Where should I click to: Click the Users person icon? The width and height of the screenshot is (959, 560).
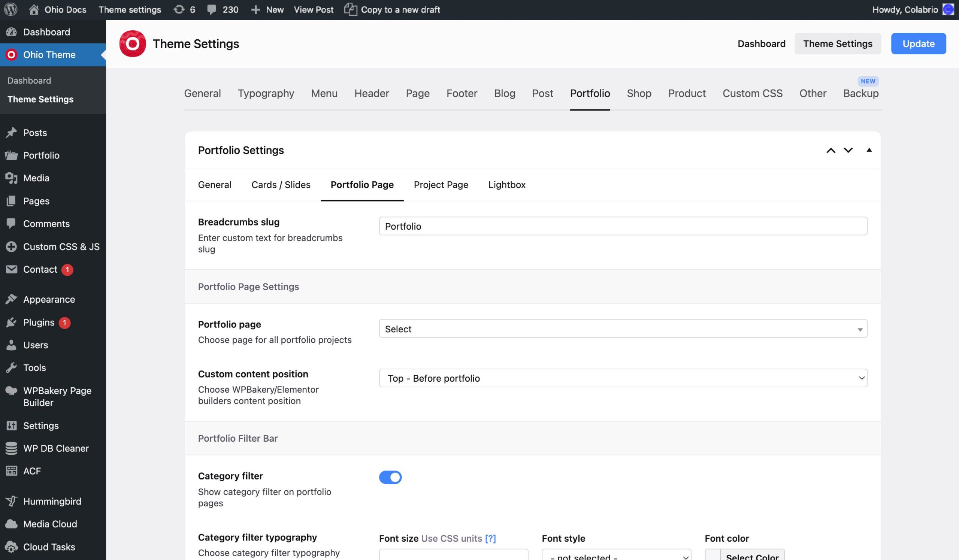pyautogui.click(x=11, y=345)
